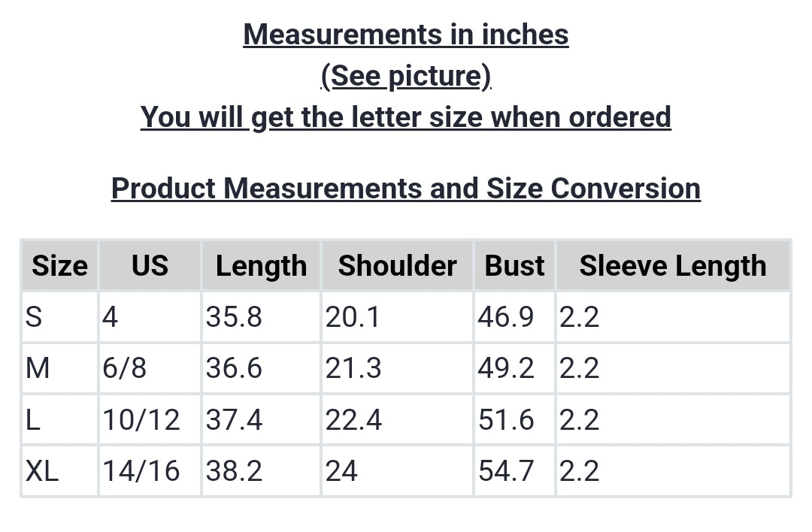
Task: Click "You will get the letter size" text
Action: (x=406, y=117)
